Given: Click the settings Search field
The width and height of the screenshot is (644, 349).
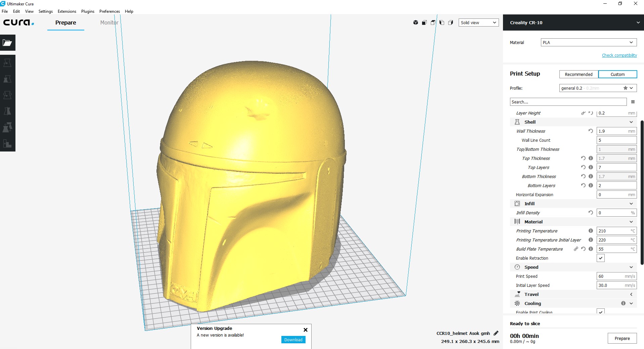Looking at the screenshot, I should 568,102.
